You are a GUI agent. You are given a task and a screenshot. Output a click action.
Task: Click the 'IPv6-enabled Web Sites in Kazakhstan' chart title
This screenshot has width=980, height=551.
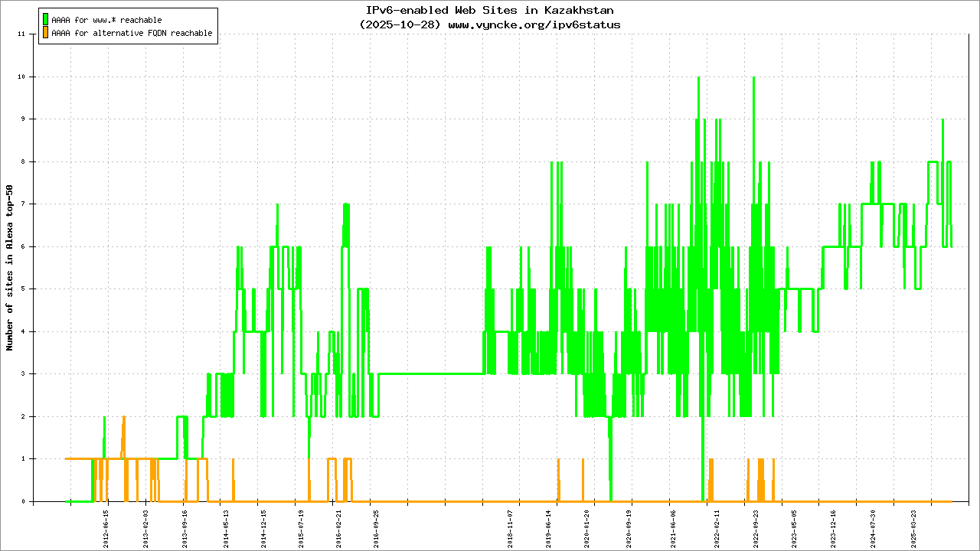490,11
